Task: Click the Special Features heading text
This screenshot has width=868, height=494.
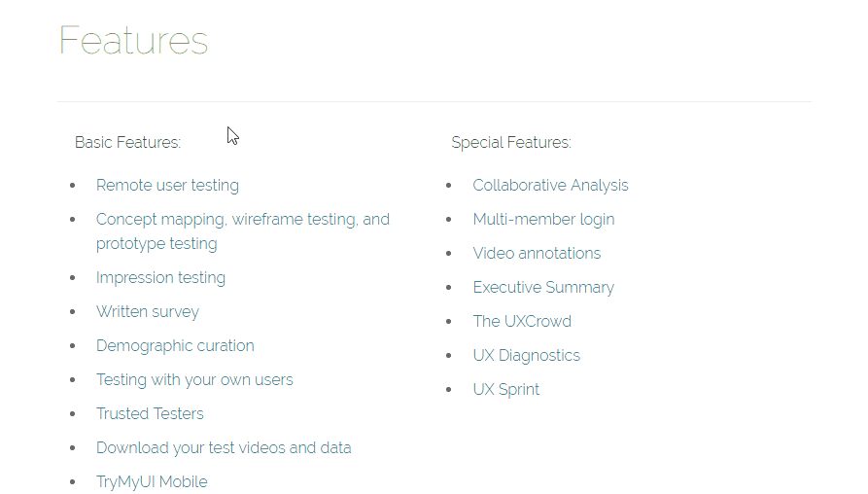Action: click(x=511, y=142)
